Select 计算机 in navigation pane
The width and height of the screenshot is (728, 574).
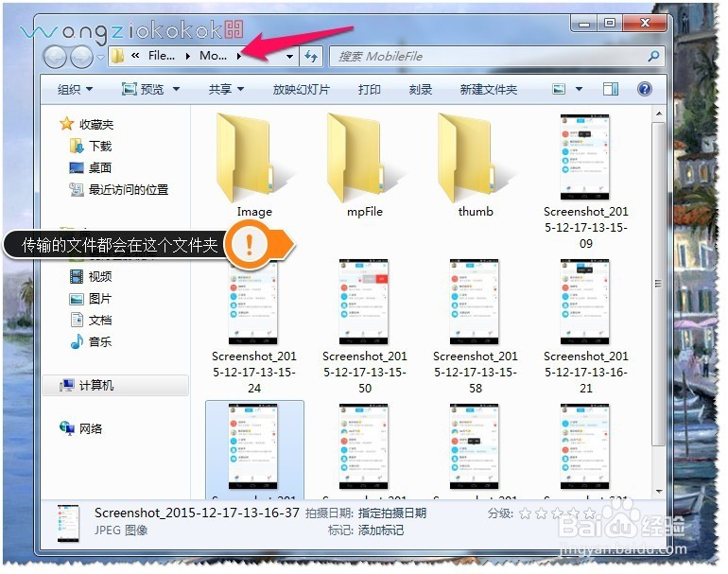[96, 386]
